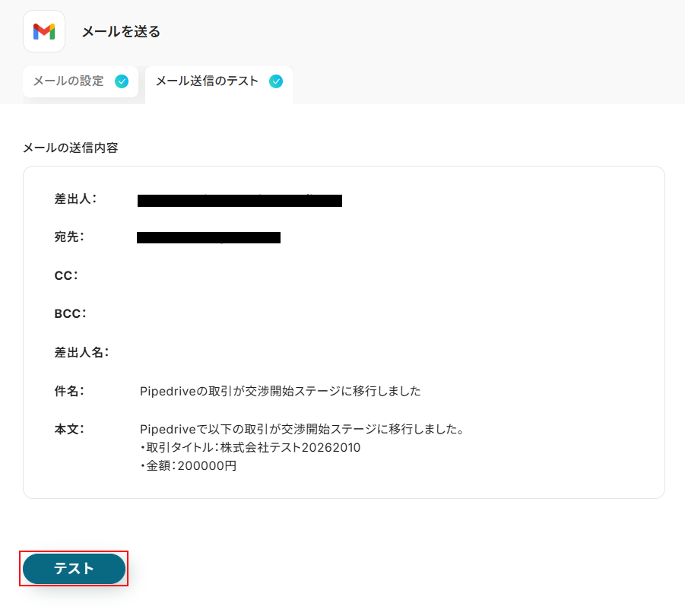Click body line starting Pipedriveで以下の取引が
Screen dimensions: 685x616
coord(302,429)
